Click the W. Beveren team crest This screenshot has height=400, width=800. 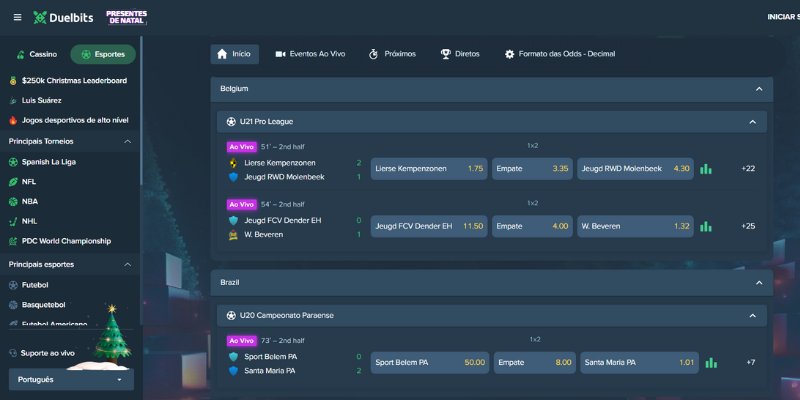point(233,235)
